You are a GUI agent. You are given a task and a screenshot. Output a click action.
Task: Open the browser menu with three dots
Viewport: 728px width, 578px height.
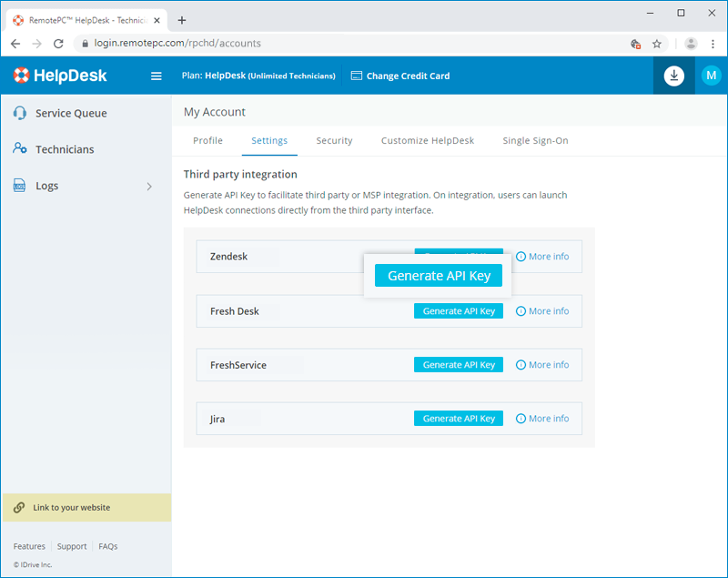(x=713, y=43)
